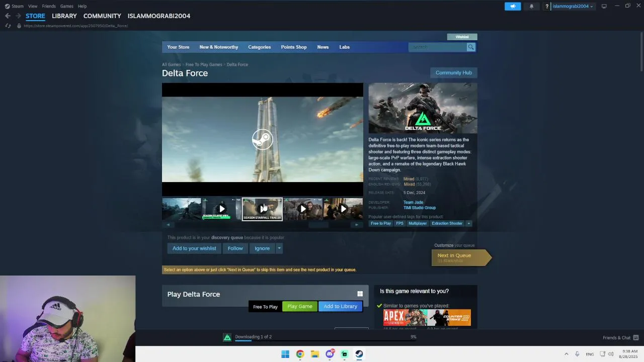Open All Games breadcrumb link
This screenshot has height=362, width=644.
171,64
